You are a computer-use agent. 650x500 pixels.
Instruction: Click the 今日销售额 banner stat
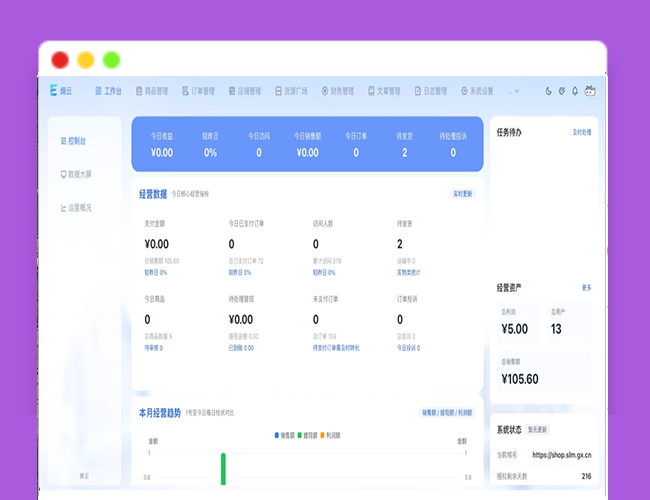(x=308, y=145)
